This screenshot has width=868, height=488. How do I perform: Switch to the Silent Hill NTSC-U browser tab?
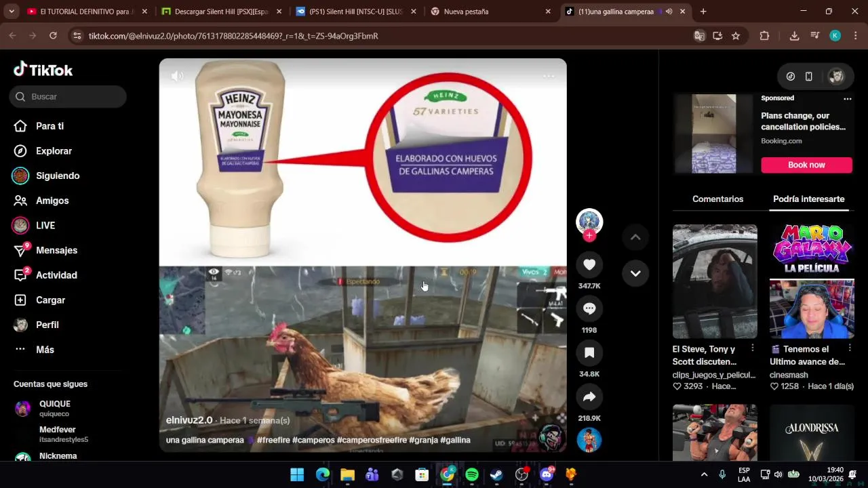point(355,12)
